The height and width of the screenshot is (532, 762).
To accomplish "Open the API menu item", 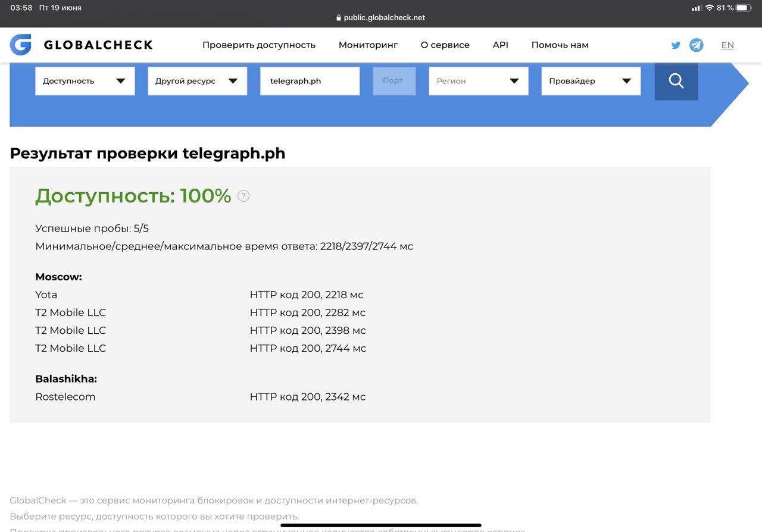I will coord(501,45).
